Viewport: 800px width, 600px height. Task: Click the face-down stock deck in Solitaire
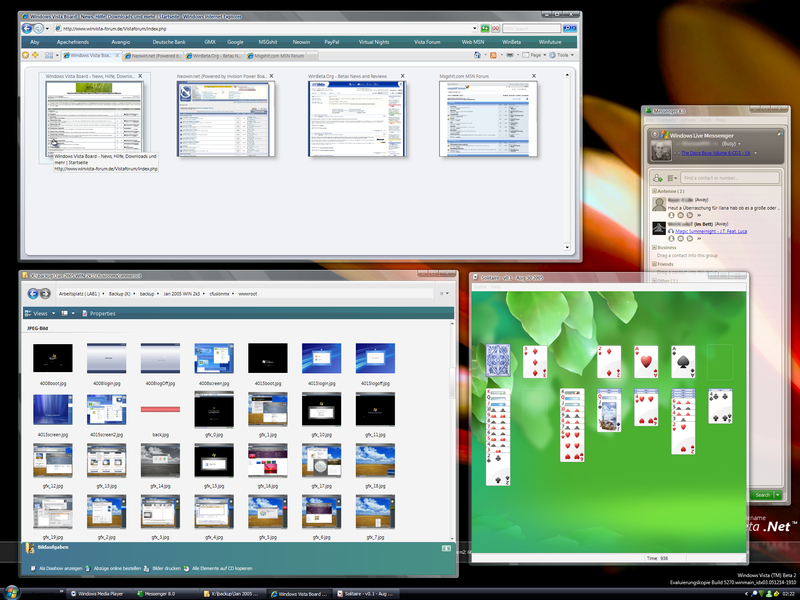pos(499,361)
